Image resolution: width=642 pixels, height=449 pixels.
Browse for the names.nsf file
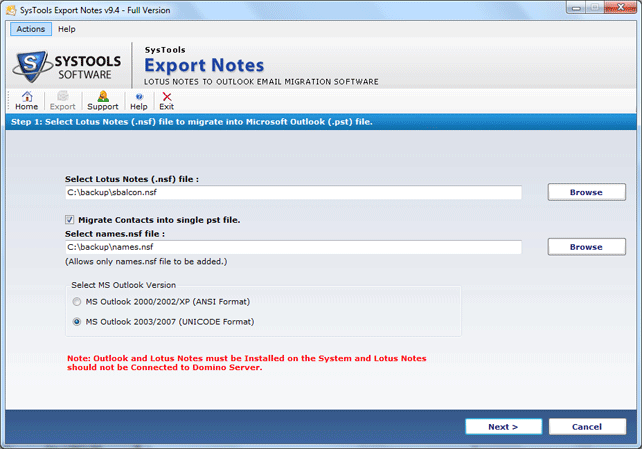[586, 247]
